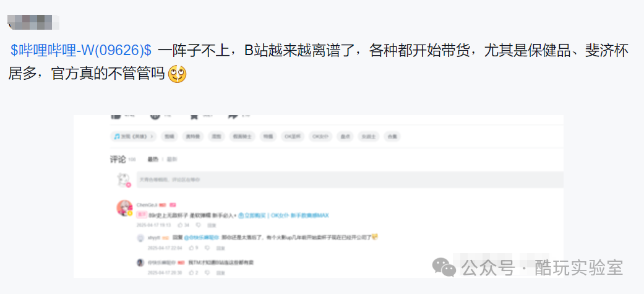The image size is (644, 294).
Task: Sort comments by 最新
Action: coord(172,159)
